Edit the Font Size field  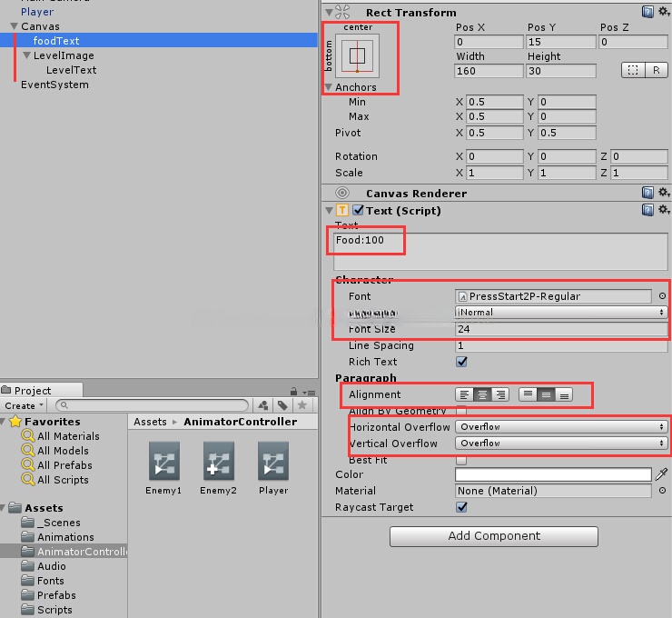[x=561, y=329]
